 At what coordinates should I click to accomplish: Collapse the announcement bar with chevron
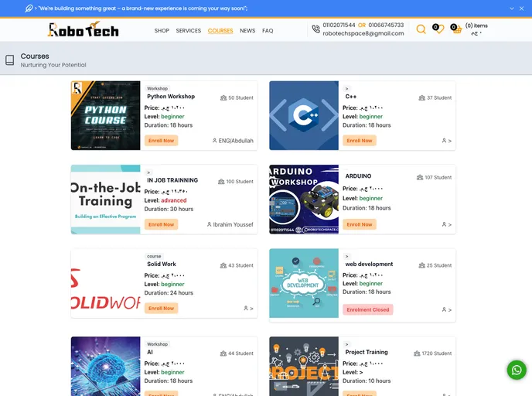512,9
